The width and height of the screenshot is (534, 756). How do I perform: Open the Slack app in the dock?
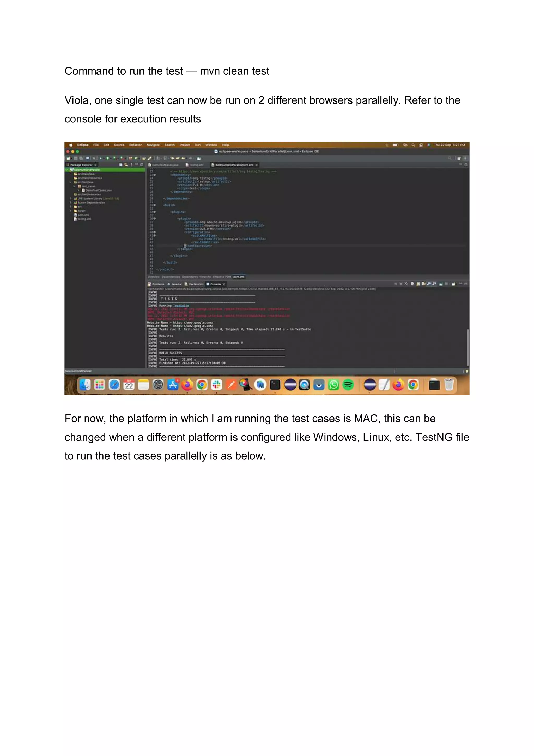[x=216, y=384]
